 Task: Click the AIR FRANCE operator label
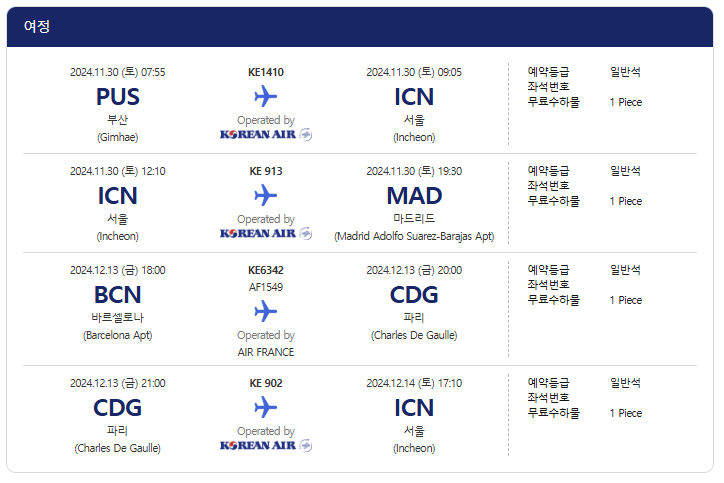pyautogui.click(x=265, y=352)
